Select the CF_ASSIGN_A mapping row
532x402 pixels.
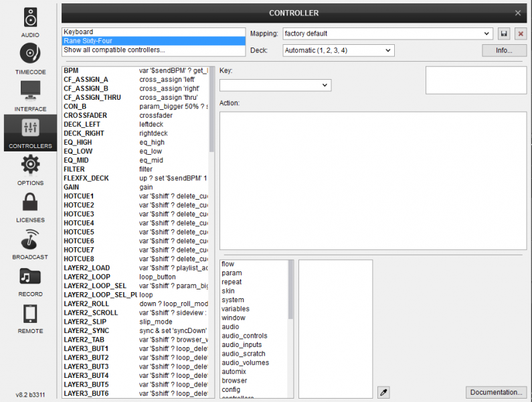click(x=136, y=80)
